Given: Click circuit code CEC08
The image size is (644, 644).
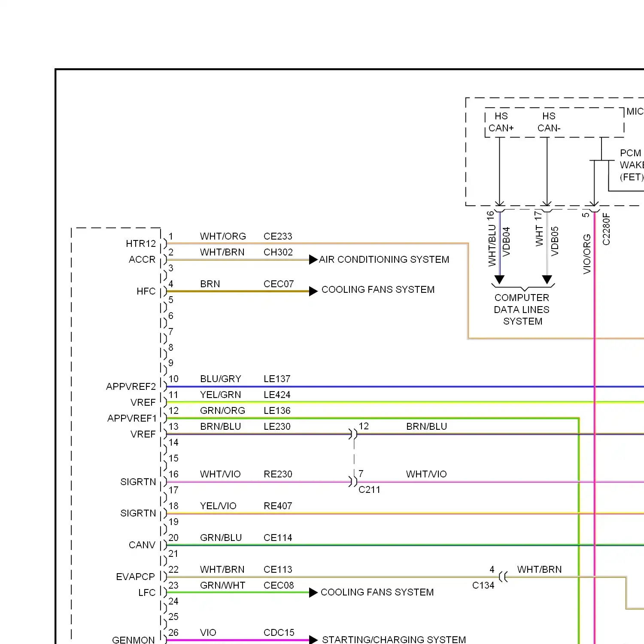Looking at the screenshot, I should pos(279,586).
